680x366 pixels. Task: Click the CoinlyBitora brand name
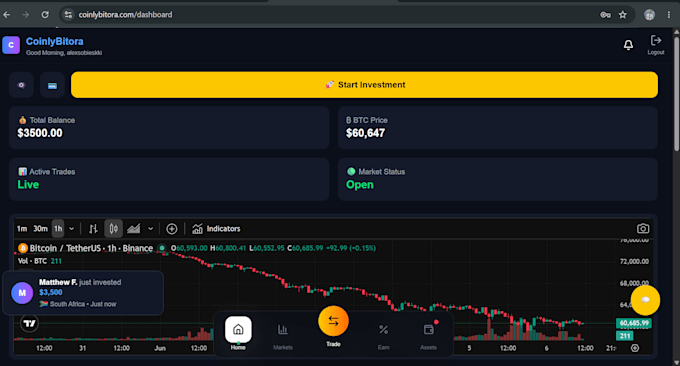point(55,42)
